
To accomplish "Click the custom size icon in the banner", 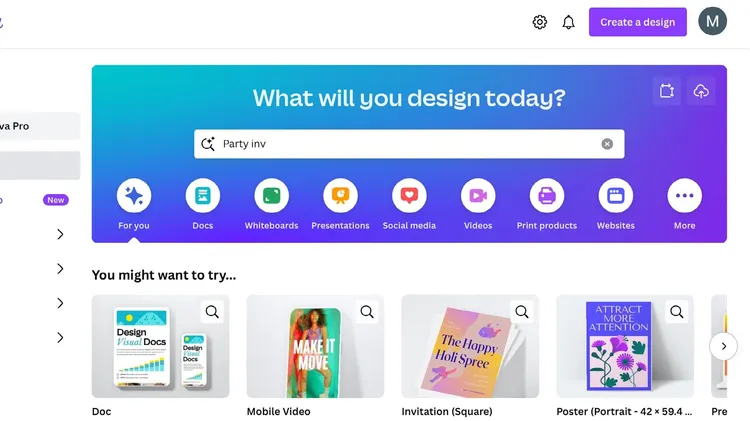I will [x=667, y=90].
